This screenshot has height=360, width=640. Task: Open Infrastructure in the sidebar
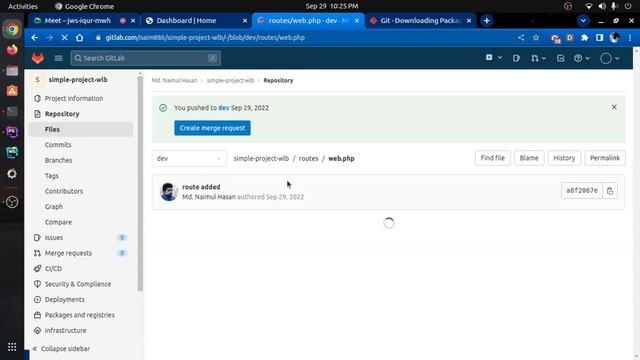pyautogui.click(x=81, y=331)
